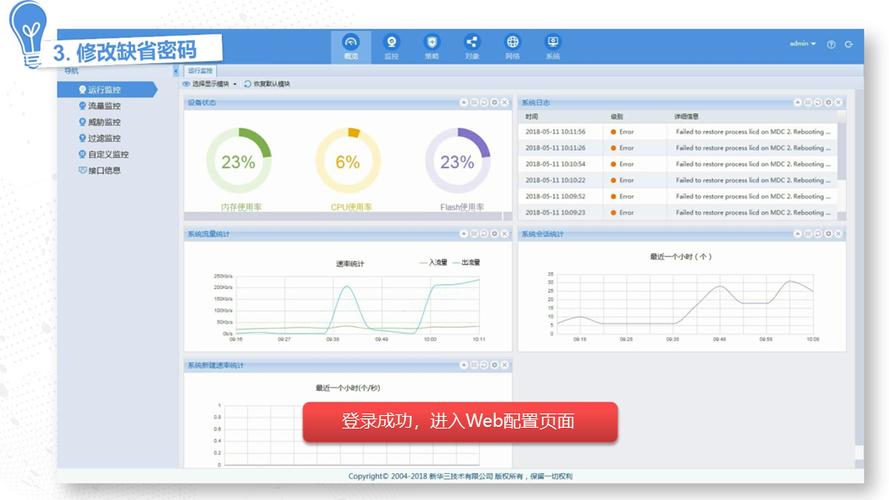Maximize the 系统会话统计 panel
The width and height of the screenshot is (889, 500).
(x=808, y=234)
